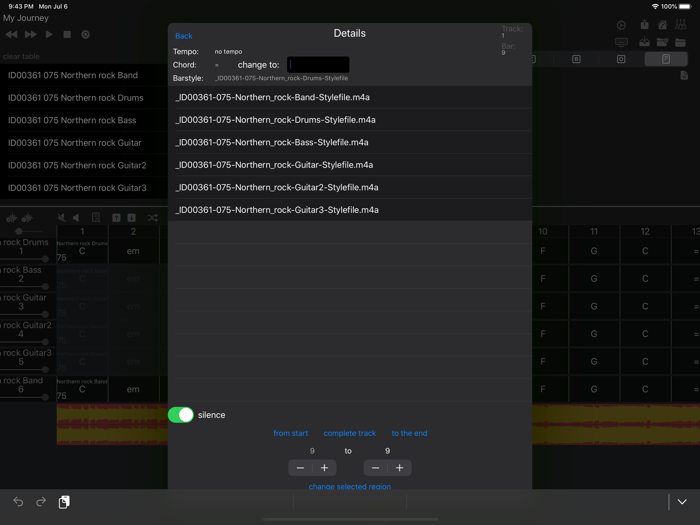Tap the fast-forward transport button
The image size is (700, 525).
30,34
